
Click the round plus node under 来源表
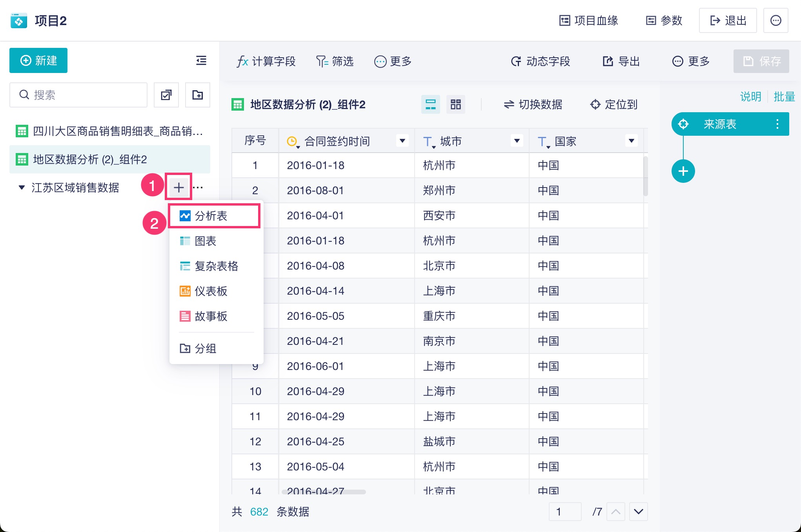click(x=683, y=171)
